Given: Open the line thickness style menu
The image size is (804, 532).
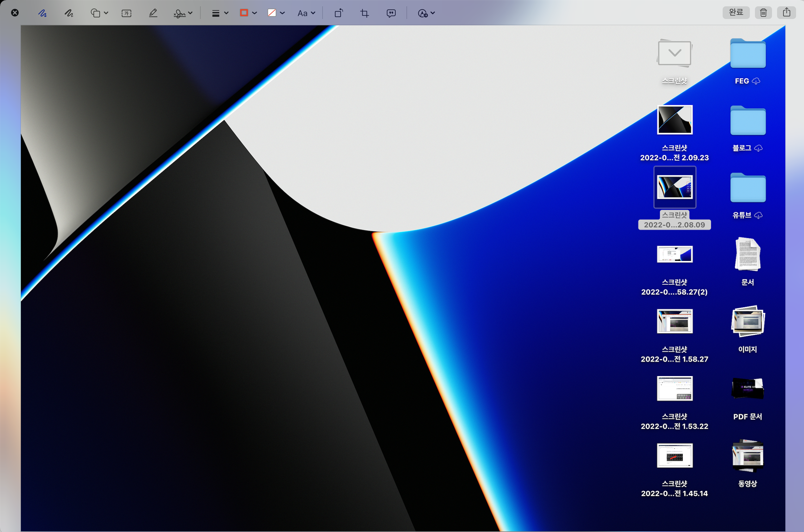Looking at the screenshot, I should coord(220,13).
